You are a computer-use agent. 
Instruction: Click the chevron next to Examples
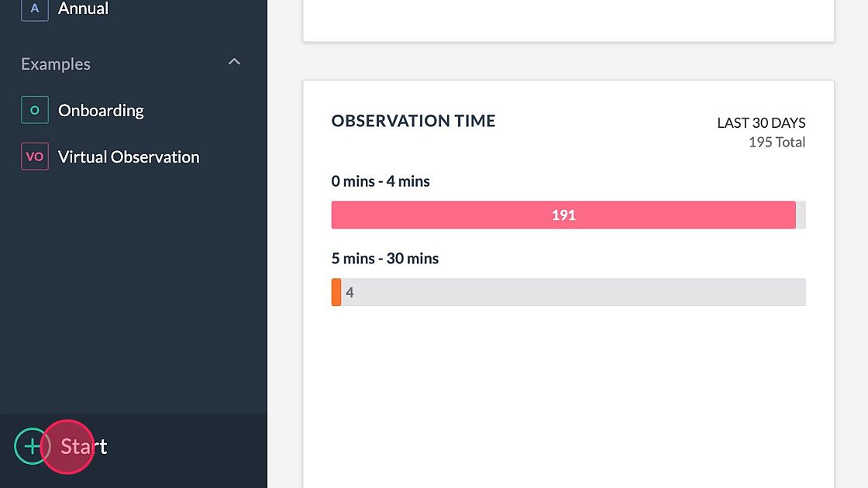234,62
